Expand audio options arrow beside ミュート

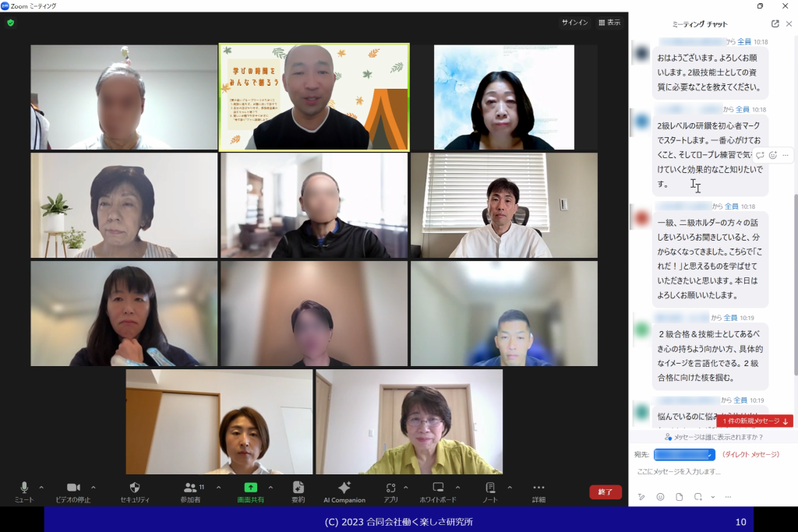point(41,488)
